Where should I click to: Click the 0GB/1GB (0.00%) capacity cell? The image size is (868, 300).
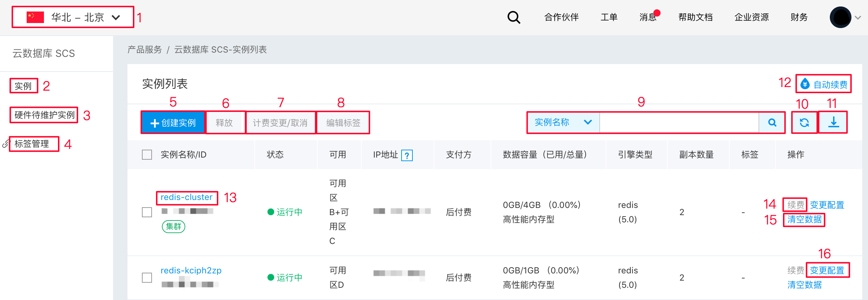coord(541,271)
